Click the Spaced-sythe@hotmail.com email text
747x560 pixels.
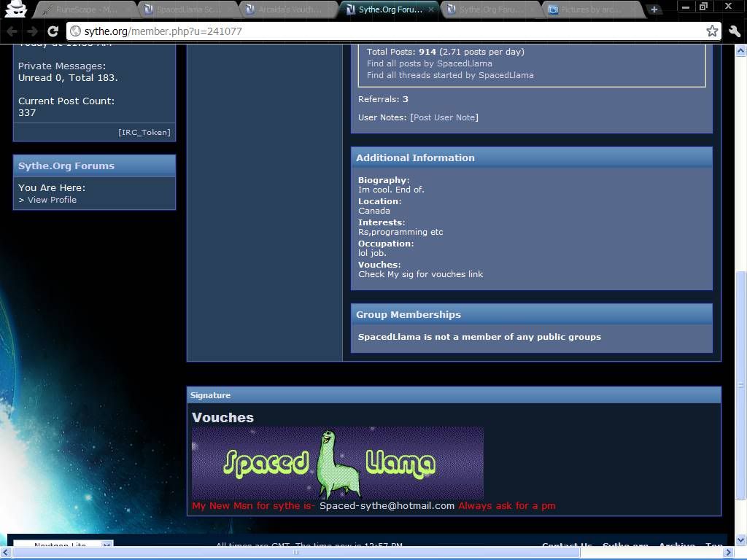coord(387,506)
